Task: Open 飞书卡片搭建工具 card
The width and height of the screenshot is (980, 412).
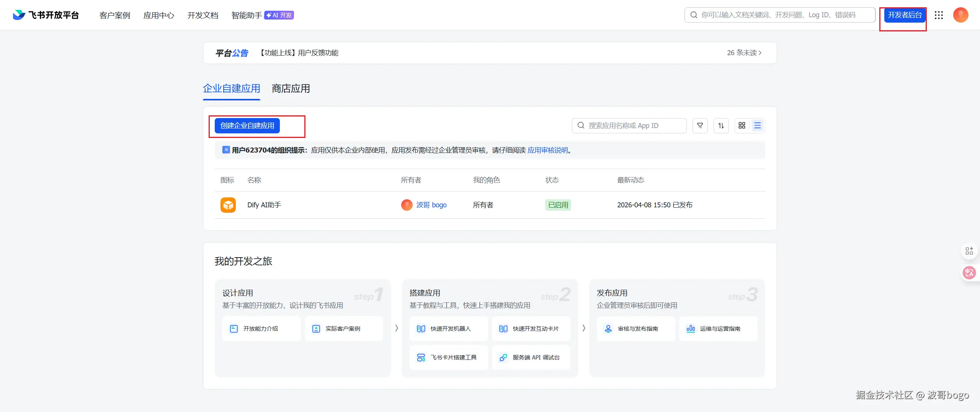Action: [449, 358]
